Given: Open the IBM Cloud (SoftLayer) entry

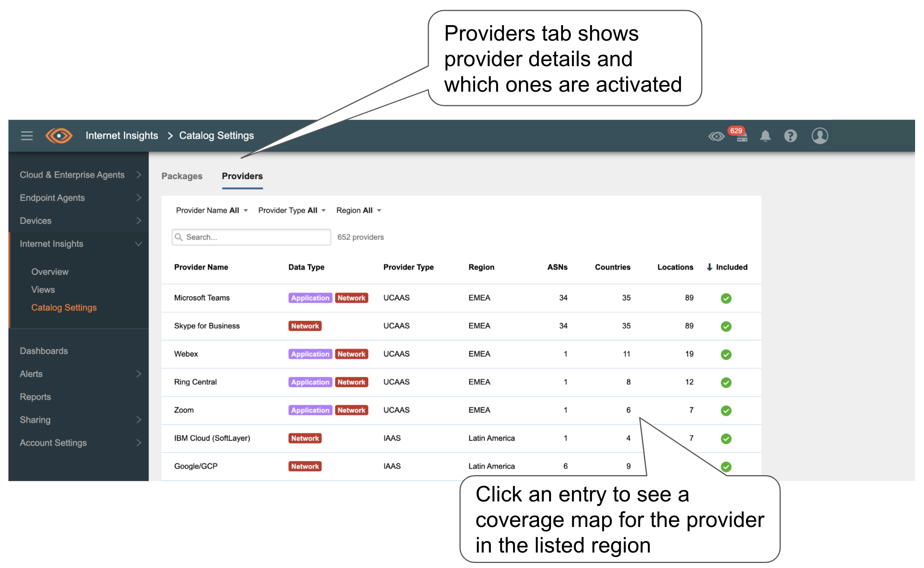Looking at the screenshot, I should click(461, 438).
